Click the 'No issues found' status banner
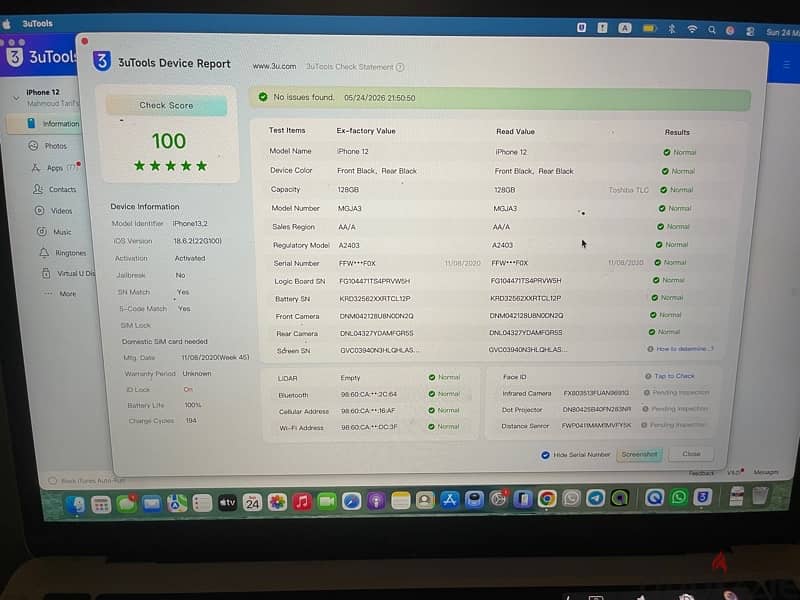The height and width of the screenshot is (600, 800). pos(499,98)
